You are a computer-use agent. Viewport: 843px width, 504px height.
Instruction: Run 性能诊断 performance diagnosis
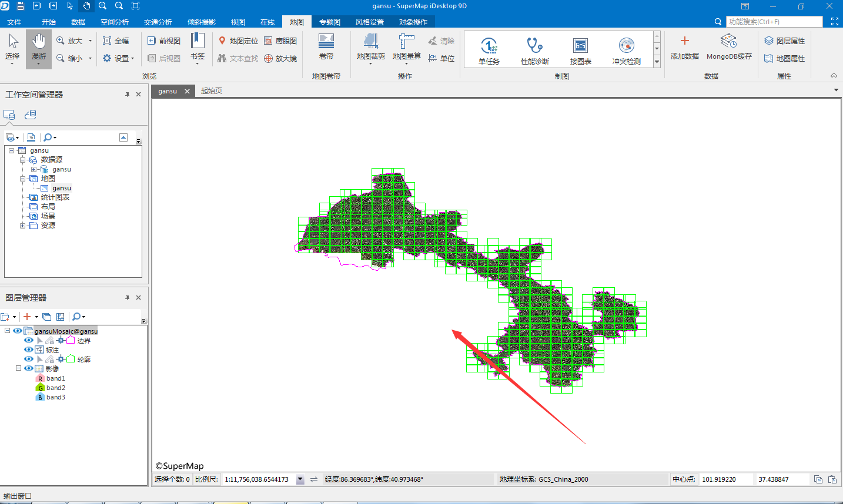click(x=535, y=50)
